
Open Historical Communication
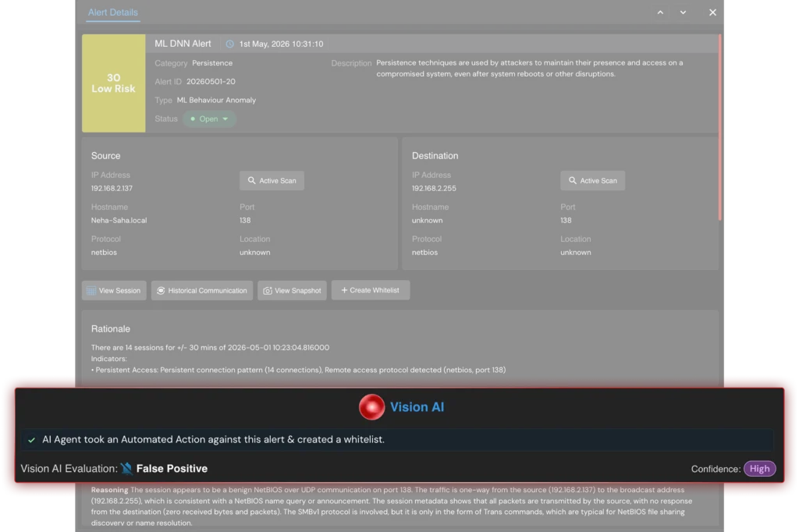pos(202,290)
